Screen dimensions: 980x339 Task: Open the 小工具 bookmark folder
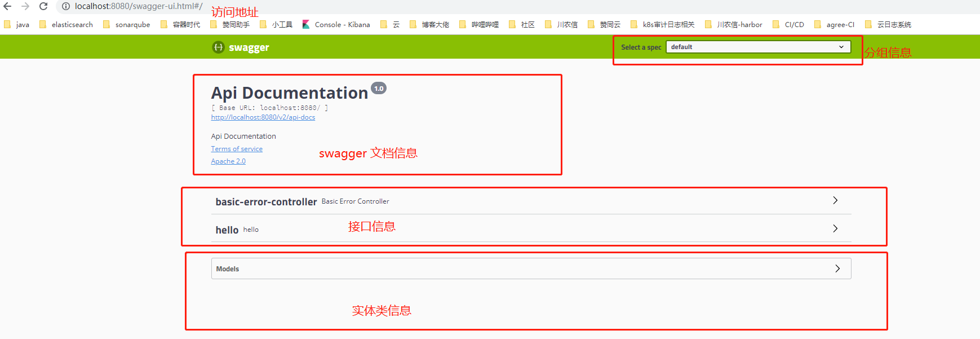pos(276,24)
